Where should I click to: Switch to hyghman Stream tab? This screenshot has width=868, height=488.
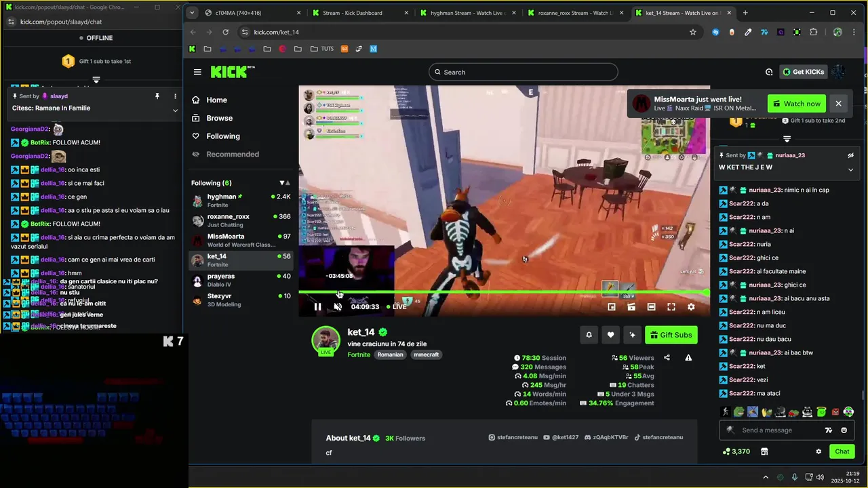467,13
